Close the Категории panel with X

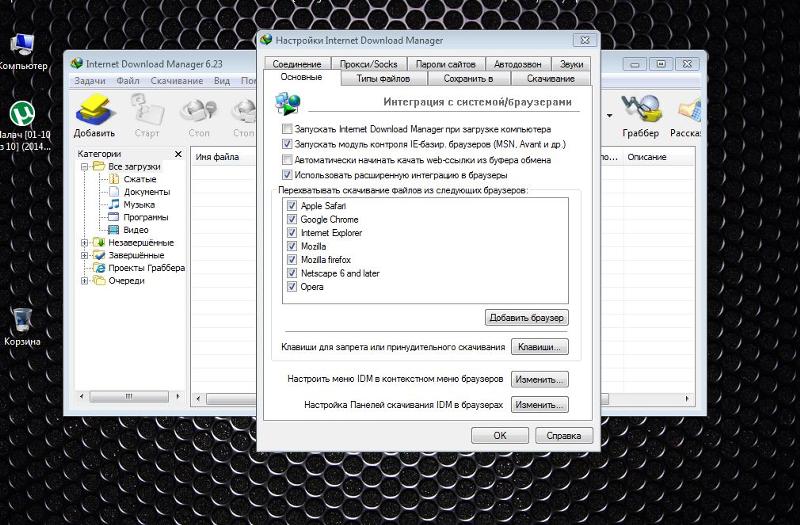[x=178, y=154]
